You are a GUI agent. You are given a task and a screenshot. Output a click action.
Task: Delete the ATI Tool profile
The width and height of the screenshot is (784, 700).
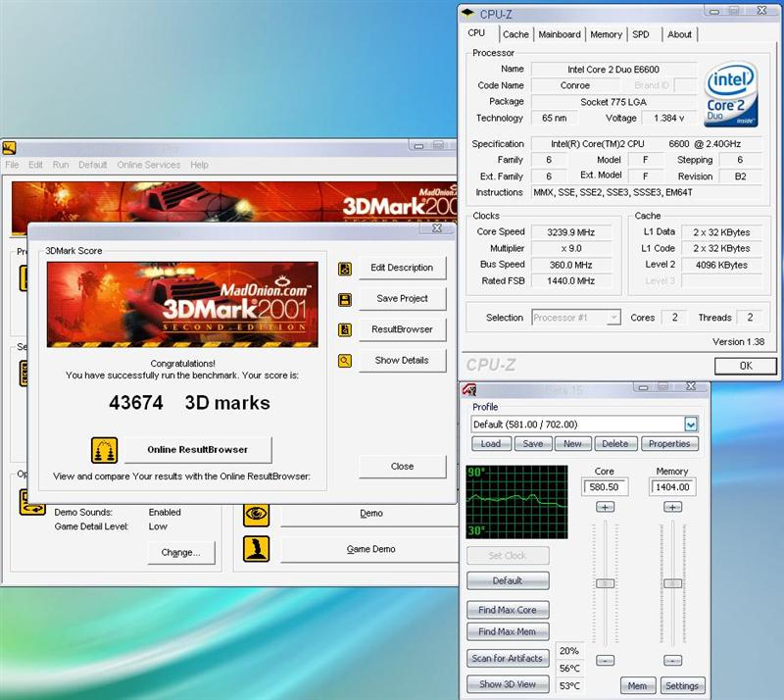[615, 444]
